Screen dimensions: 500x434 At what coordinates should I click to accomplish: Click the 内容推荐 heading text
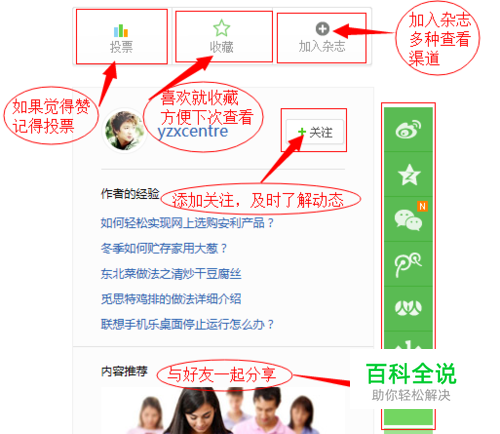tap(124, 371)
